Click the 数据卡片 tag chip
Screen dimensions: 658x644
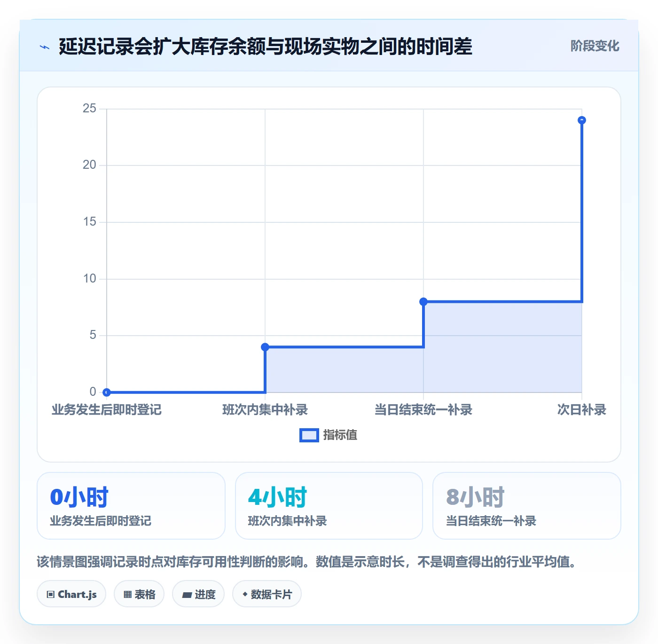[267, 594]
